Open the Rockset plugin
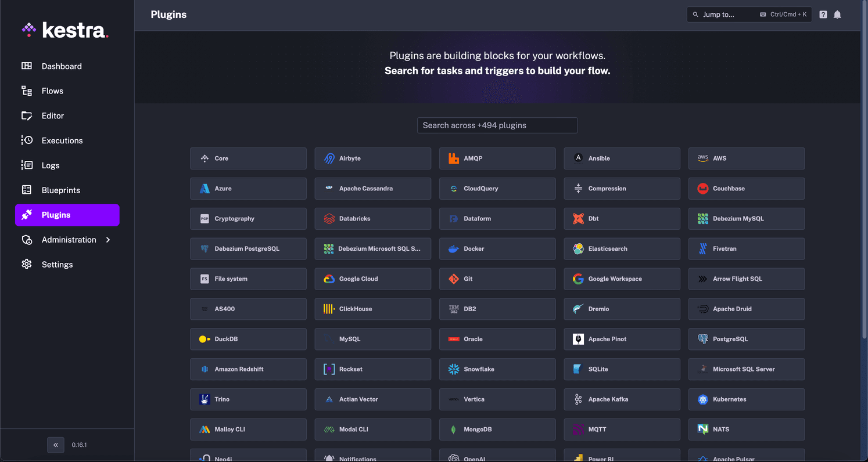Screen dimensions: 868x462 [x=373, y=370]
